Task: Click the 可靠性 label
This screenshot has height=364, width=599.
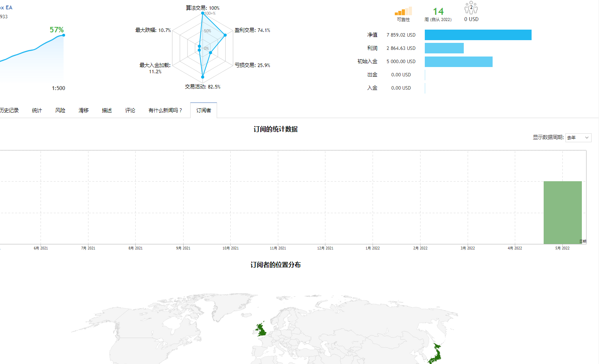Action: click(403, 19)
